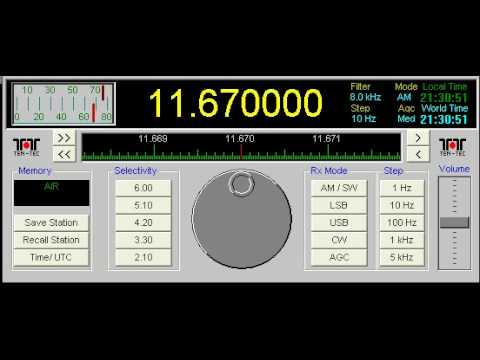This screenshot has height=360, width=480.
Task: Click the Local Time 21:30:51 readout
Action: click(444, 98)
